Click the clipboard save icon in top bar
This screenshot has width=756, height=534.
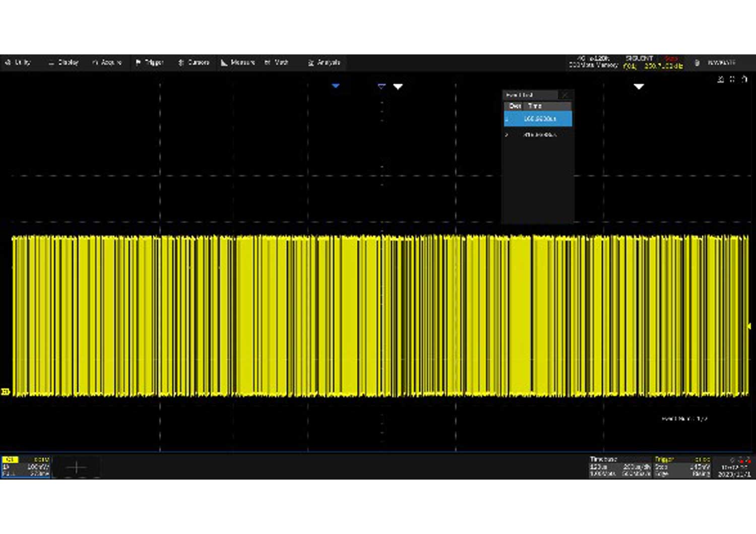[x=697, y=62]
